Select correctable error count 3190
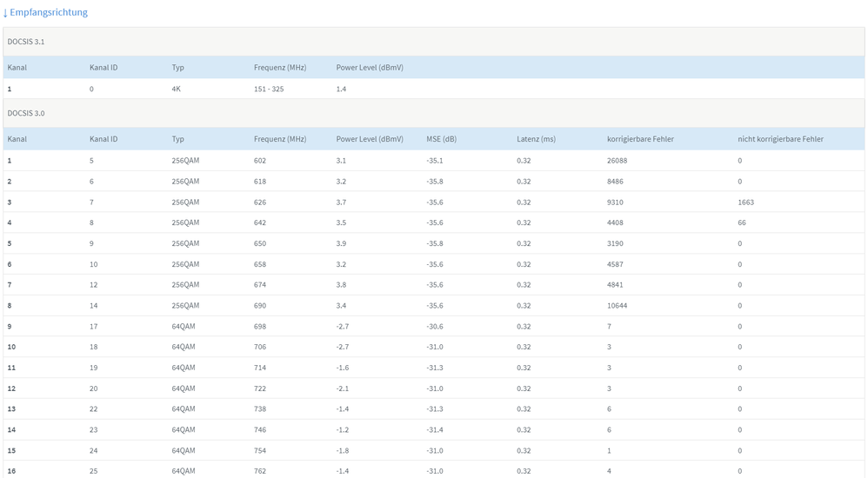Image resolution: width=868 pixels, height=478 pixels. 615,243
